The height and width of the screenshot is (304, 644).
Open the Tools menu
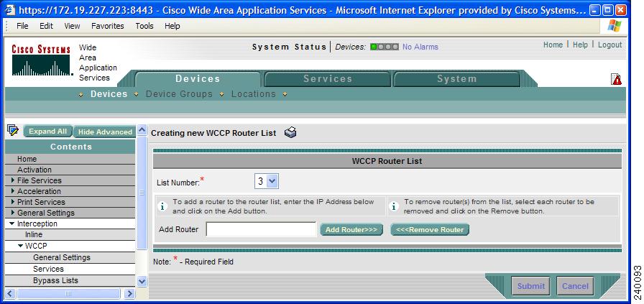point(144,26)
